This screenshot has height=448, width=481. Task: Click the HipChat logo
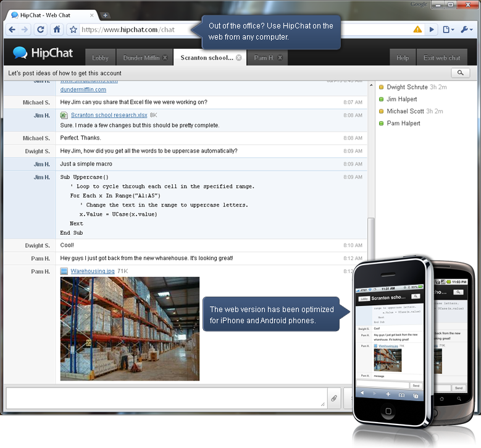(43, 53)
